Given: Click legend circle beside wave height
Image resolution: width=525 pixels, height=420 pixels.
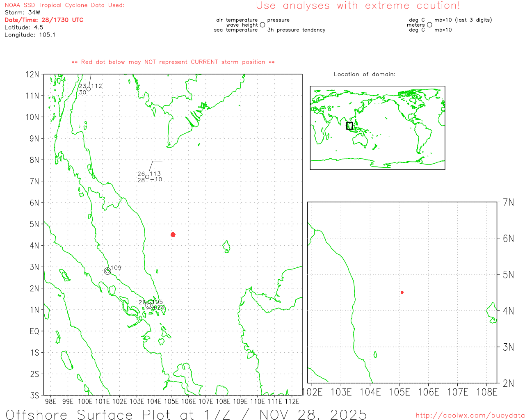Looking at the screenshot, I should (x=262, y=25).
